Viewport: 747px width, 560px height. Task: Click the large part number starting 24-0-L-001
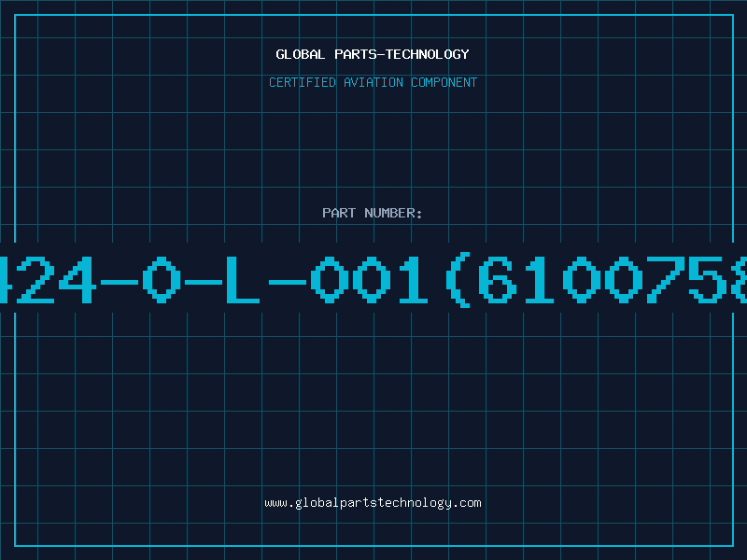(x=373, y=280)
